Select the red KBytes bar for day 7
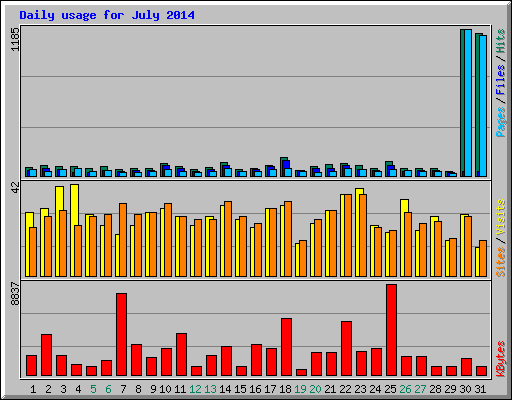This screenshot has width=512, height=400. [121, 335]
